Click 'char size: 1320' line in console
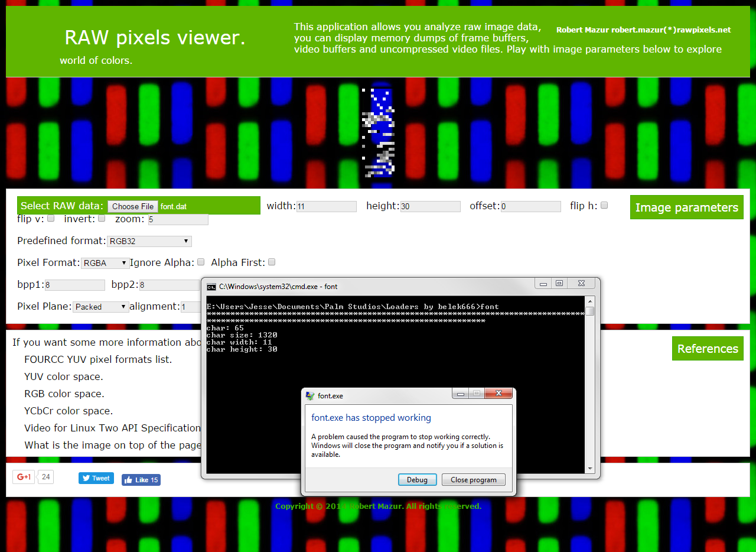The height and width of the screenshot is (552, 756). pos(242,335)
